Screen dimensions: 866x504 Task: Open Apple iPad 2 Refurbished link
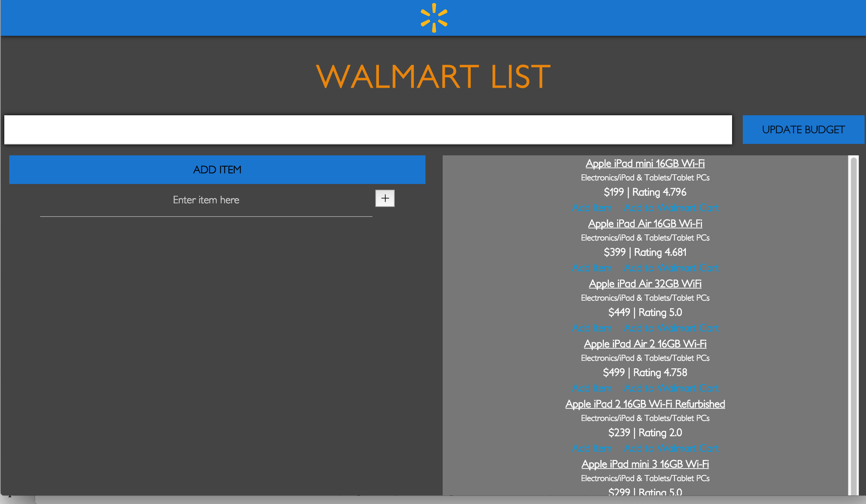pyautogui.click(x=645, y=404)
